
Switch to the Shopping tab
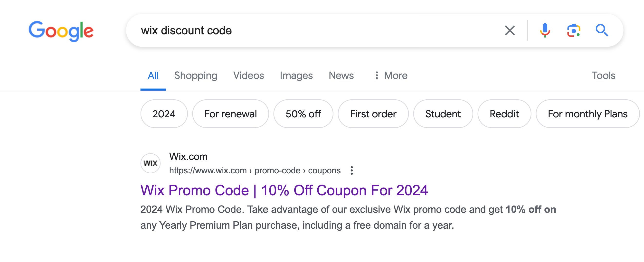(196, 75)
